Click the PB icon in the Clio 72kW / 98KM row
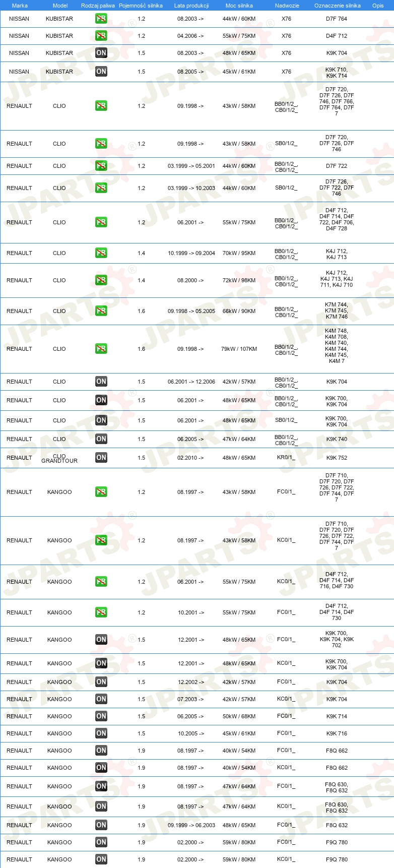 coord(101,280)
